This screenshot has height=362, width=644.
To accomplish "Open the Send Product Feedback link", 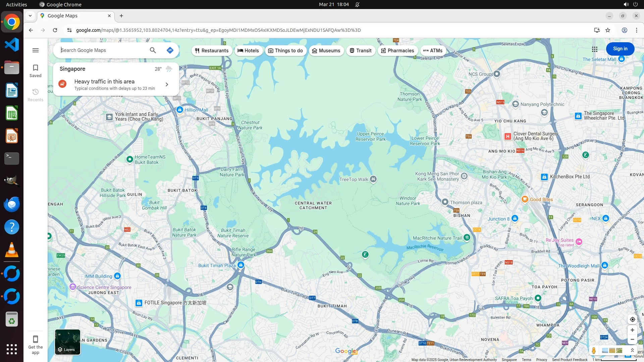I will click(570, 360).
